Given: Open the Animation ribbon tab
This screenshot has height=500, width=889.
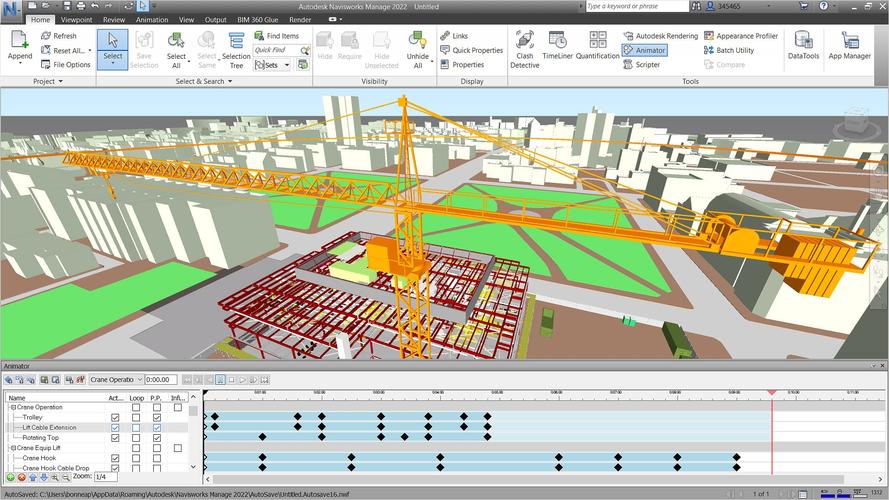Looking at the screenshot, I should [x=152, y=19].
